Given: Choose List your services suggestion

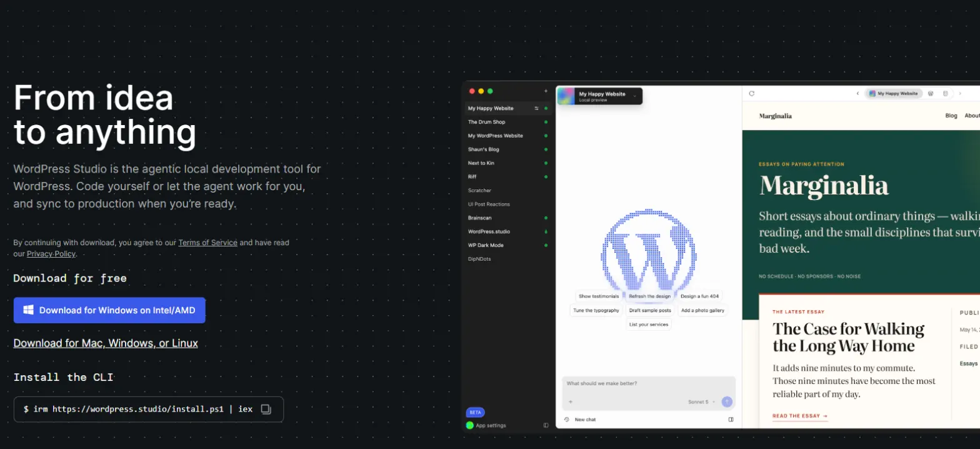Looking at the screenshot, I should pyautogui.click(x=649, y=325).
